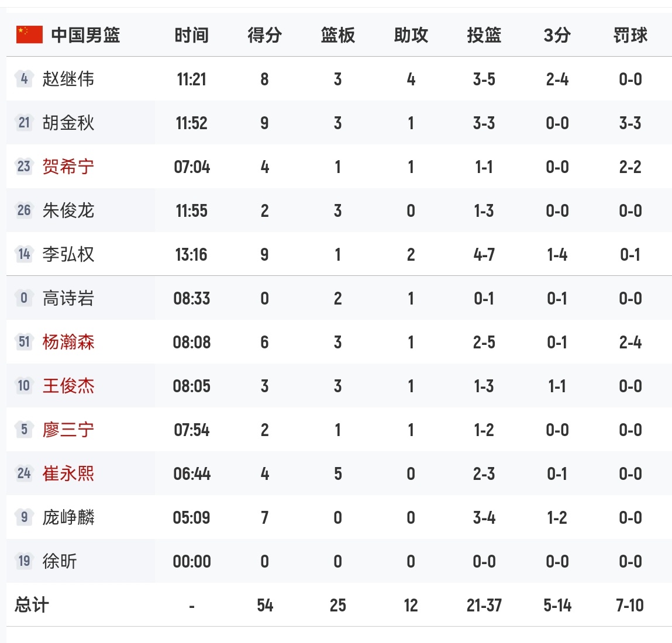This screenshot has width=672, height=643.
Task: Click 赵继伟's three-pointers 2-4
Action: [x=557, y=79]
